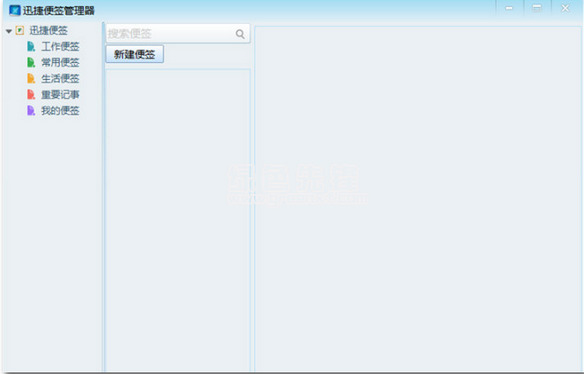Minimize the 迅捷便签管理器 window
This screenshot has width=584, height=374.
tap(509, 8)
